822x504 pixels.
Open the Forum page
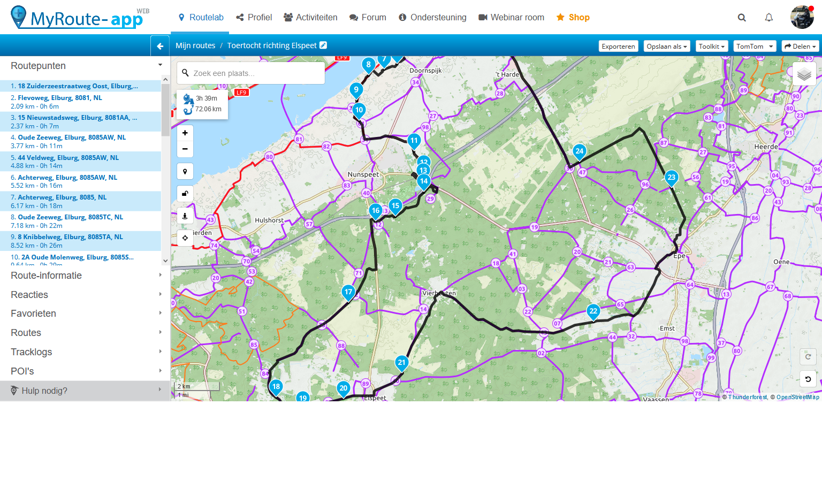(x=368, y=18)
